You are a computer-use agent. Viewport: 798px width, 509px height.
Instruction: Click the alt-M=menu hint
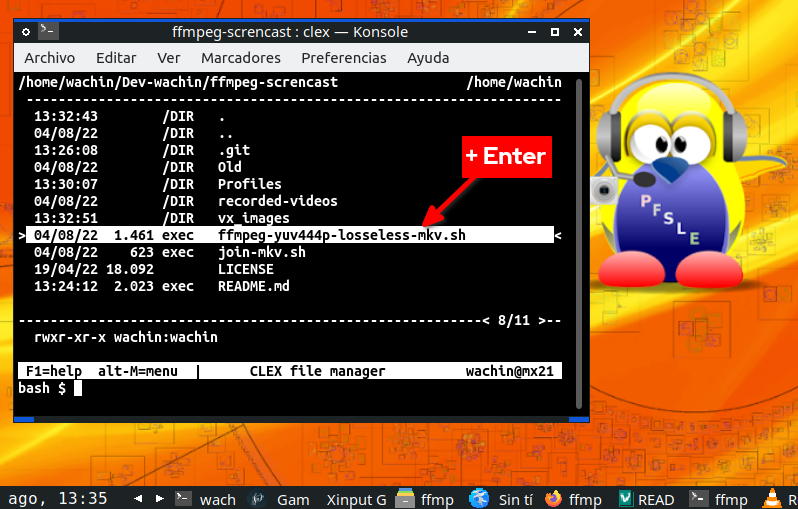tap(138, 371)
